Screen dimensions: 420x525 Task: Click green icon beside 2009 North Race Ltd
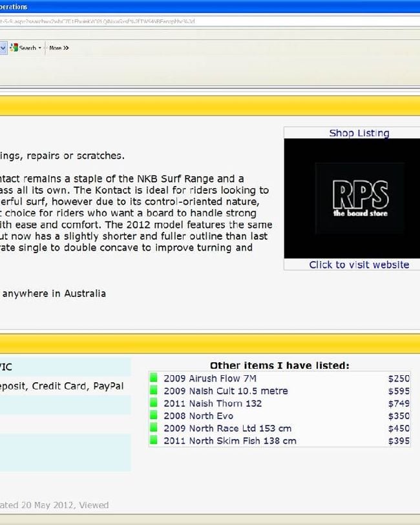pyautogui.click(x=153, y=427)
